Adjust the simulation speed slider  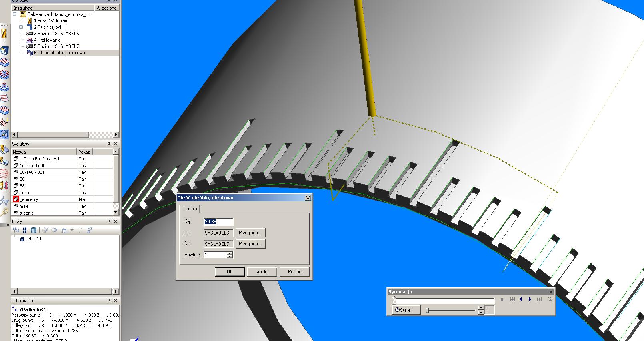click(427, 310)
